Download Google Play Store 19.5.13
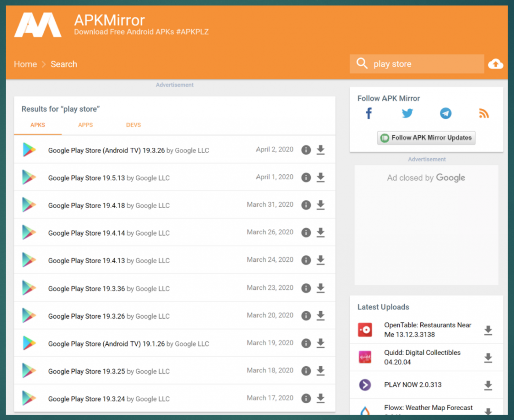Image resolution: width=514 pixels, height=420 pixels. (321, 177)
